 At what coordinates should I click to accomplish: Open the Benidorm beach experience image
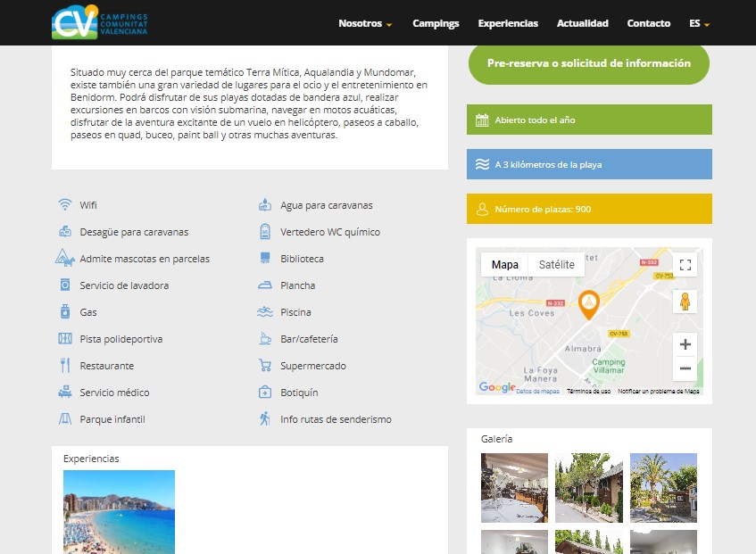click(119, 511)
